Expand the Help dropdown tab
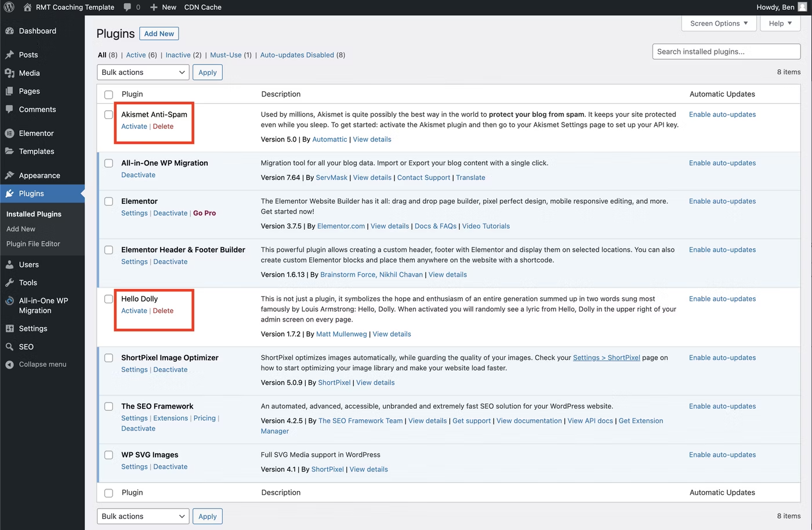812x530 pixels. [x=780, y=24]
